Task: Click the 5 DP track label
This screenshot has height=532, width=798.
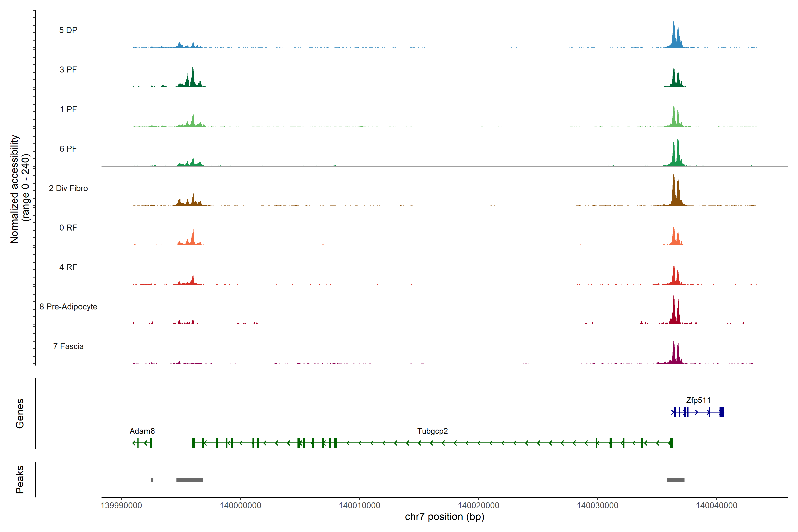Action: click(x=68, y=30)
